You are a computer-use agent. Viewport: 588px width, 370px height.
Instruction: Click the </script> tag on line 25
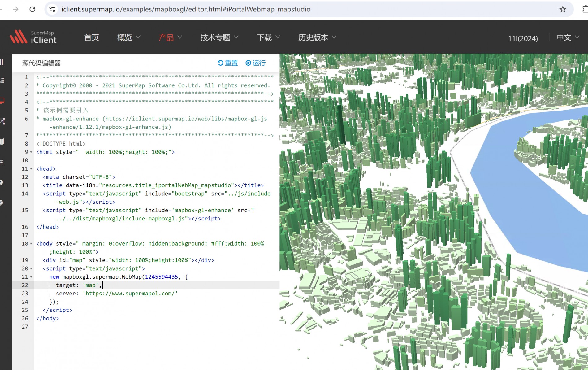57,310
